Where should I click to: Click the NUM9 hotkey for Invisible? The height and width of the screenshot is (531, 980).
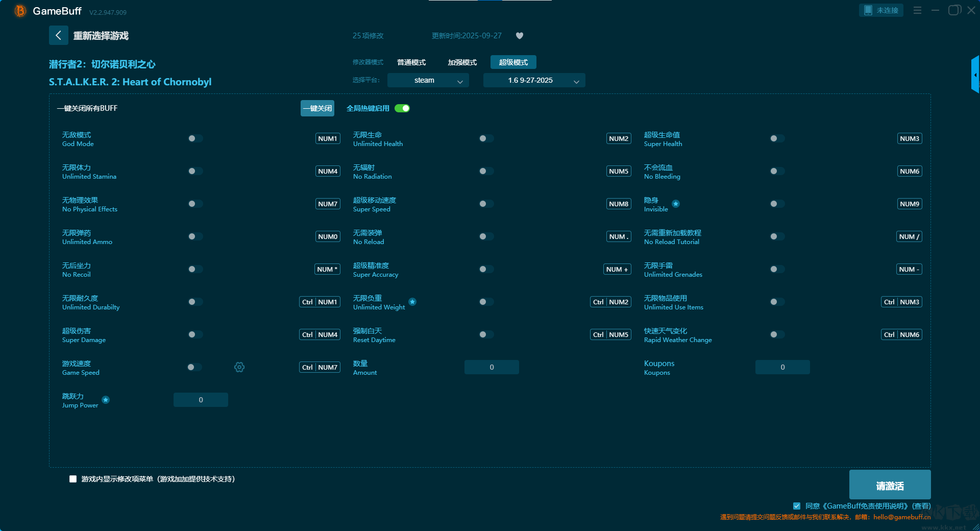point(910,204)
